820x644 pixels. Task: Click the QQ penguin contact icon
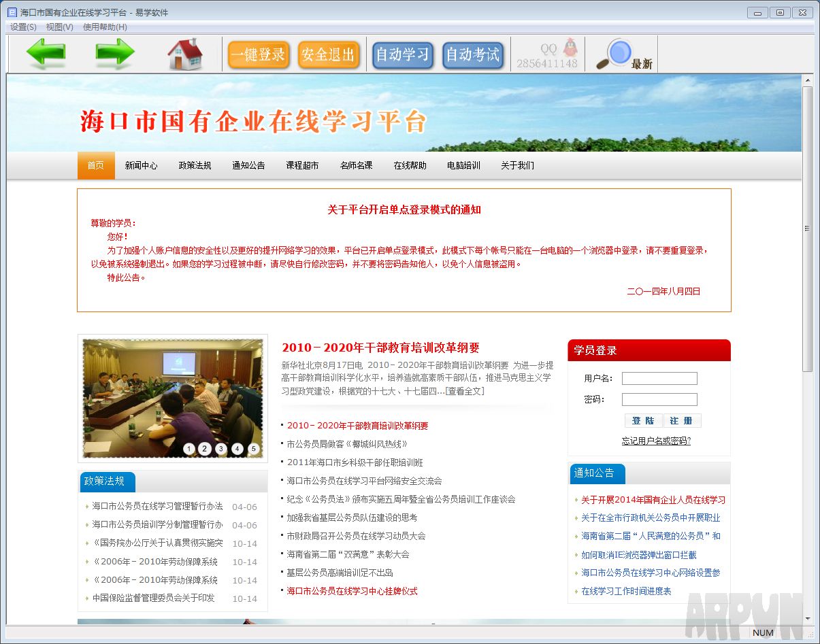tap(570, 46)
